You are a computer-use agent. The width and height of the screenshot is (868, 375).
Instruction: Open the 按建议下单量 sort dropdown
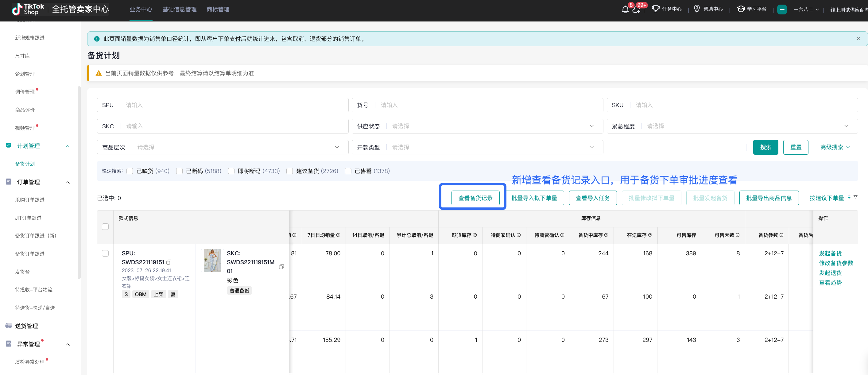pos(830,198)
